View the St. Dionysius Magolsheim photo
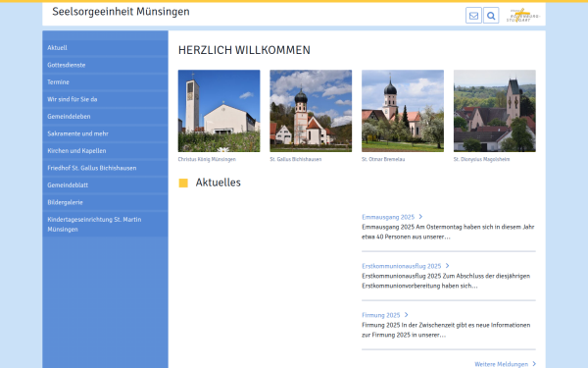 pos(495,111)
